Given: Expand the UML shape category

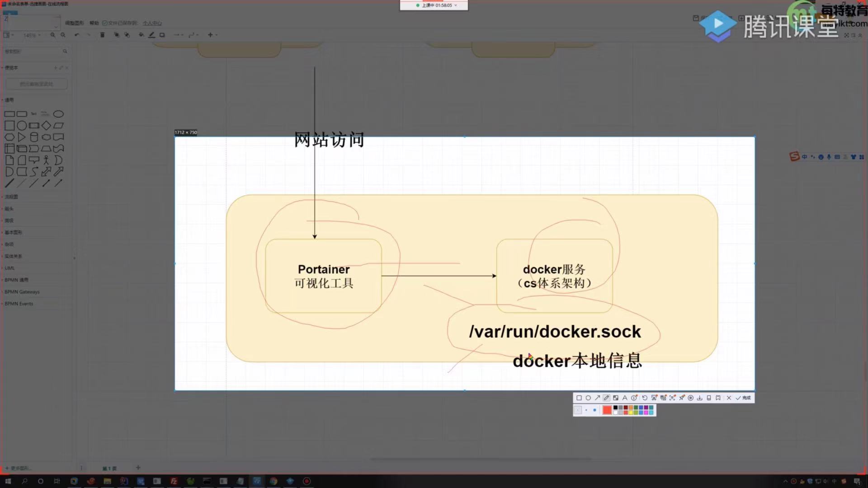Looking at the screenshot, I should click(x=9, y=268).
